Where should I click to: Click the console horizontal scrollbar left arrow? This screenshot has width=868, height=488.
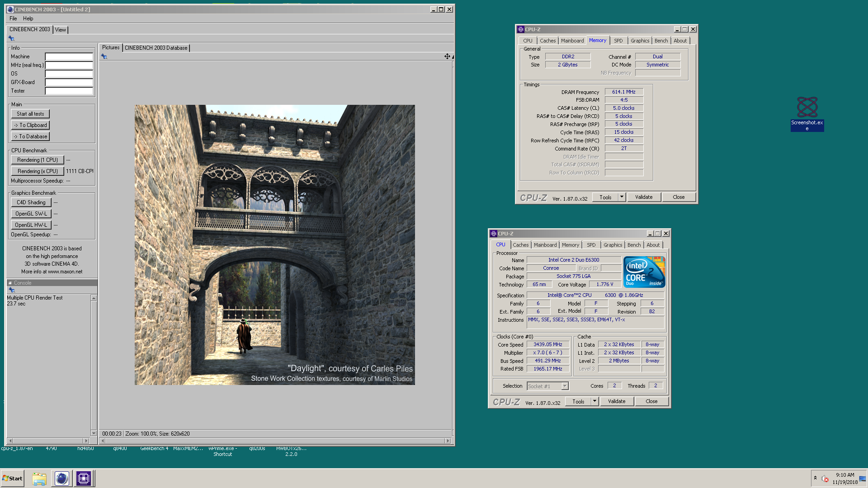point(10,441)
